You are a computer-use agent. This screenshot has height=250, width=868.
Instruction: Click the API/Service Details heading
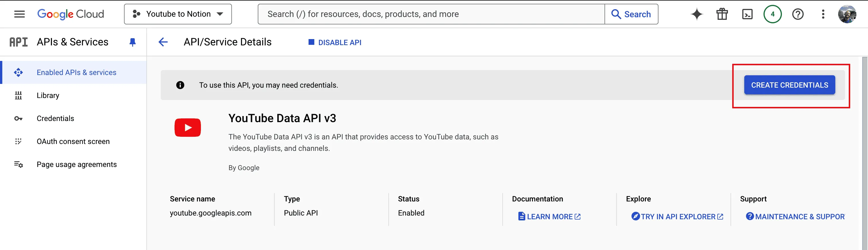(x=227, y=42)
